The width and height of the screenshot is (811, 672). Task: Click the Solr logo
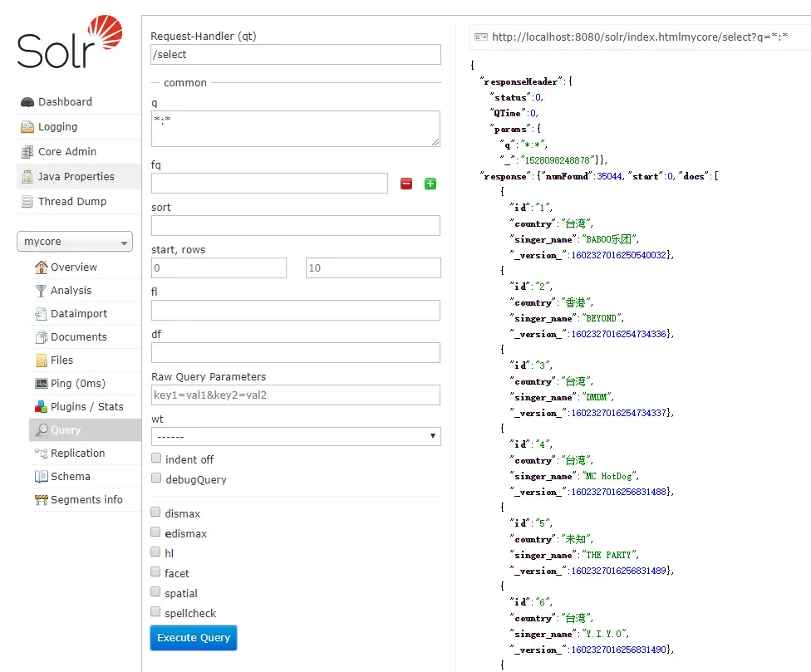pos(70,42)
